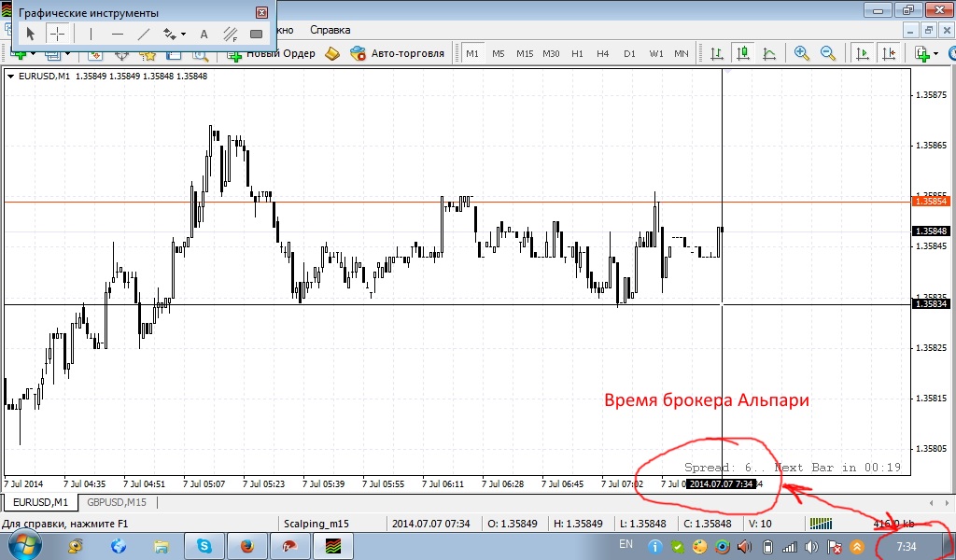Click the Новый Ордер button
This screenshot has width=956, height=560.
coord(271,53)
